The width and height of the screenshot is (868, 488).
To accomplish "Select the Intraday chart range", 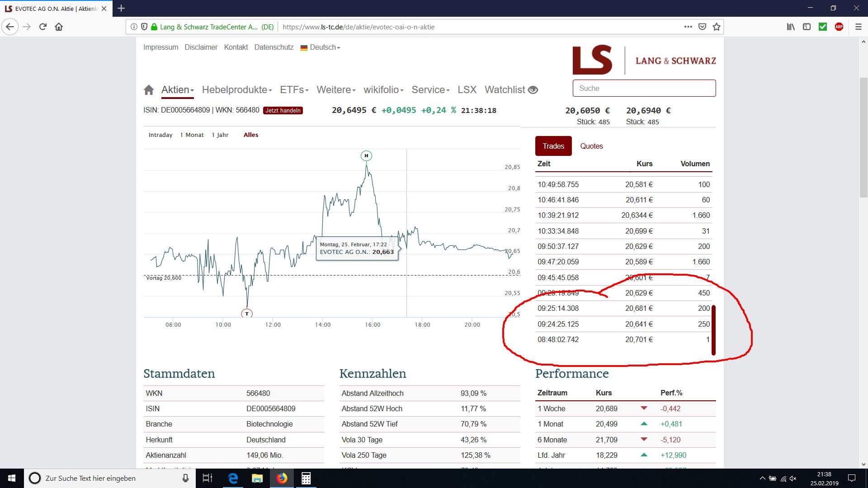I will click(160, 135).
